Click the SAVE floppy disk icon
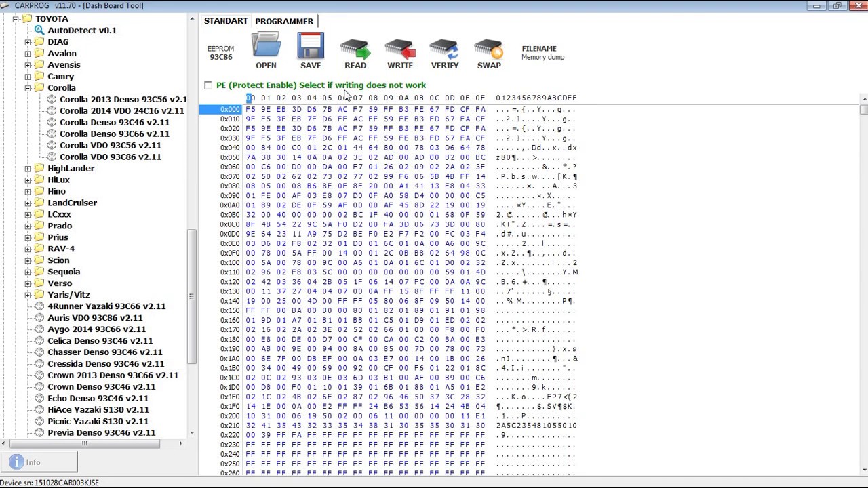Image resolution: width=868 pixels, height=488 pixels. pyautogui.click(x=311, y=45)
